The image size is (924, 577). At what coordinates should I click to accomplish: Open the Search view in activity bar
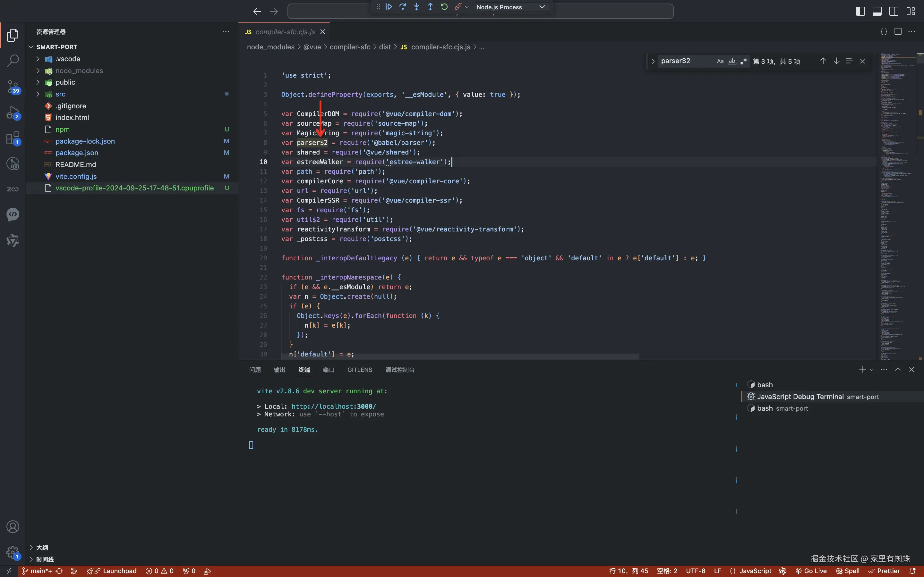tap(13, 61)
